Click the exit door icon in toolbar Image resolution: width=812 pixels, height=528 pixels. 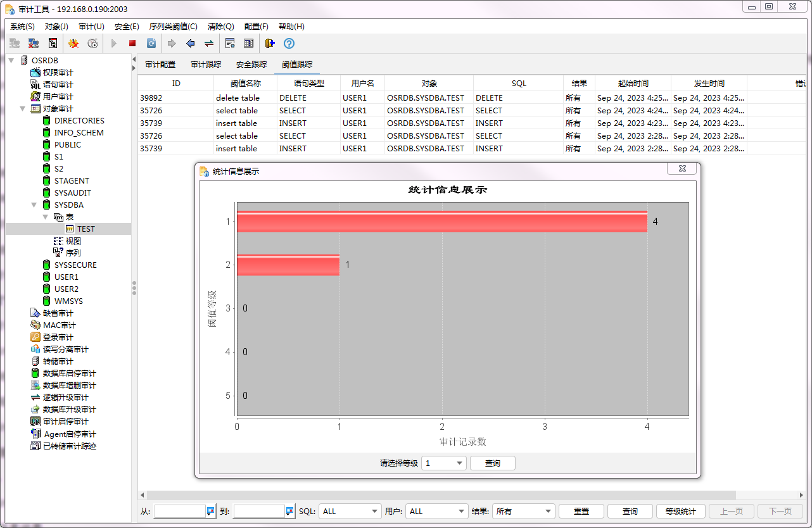click(270, 44)
